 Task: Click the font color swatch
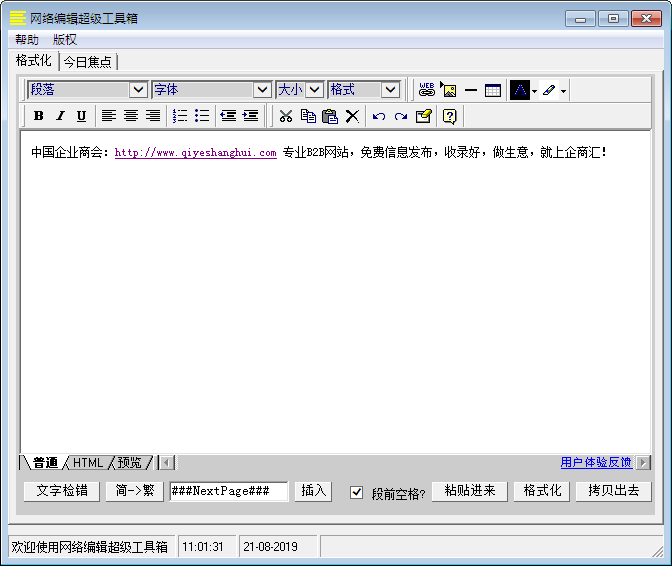point(520,90)
